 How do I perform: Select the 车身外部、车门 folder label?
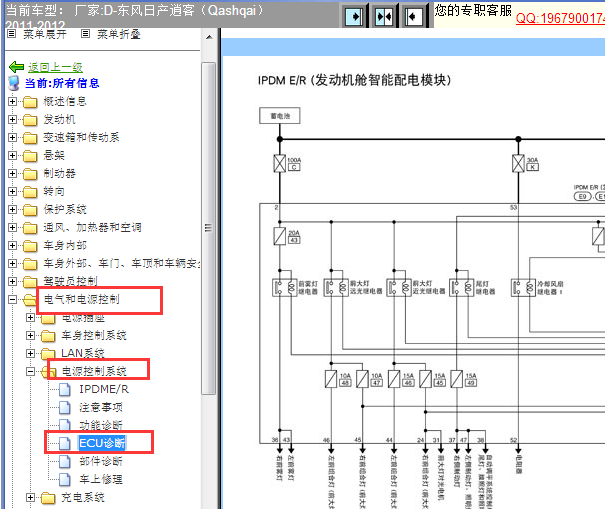(121, 264)
